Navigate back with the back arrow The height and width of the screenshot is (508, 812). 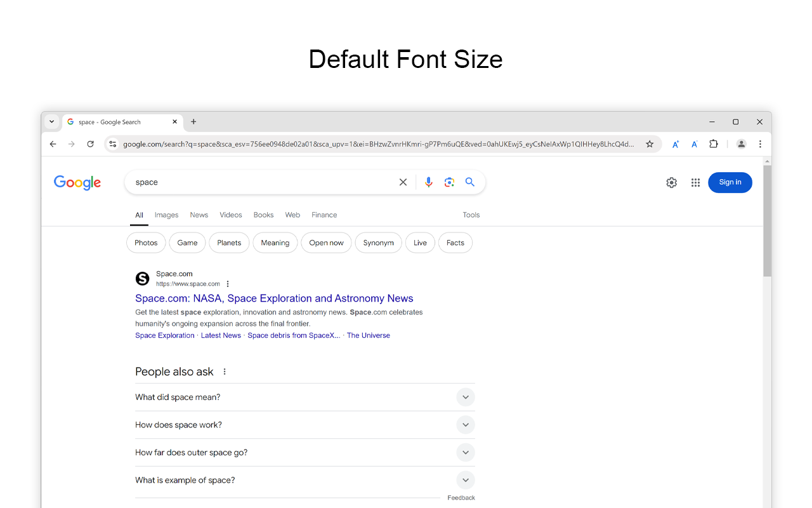[x=53, y=144]
